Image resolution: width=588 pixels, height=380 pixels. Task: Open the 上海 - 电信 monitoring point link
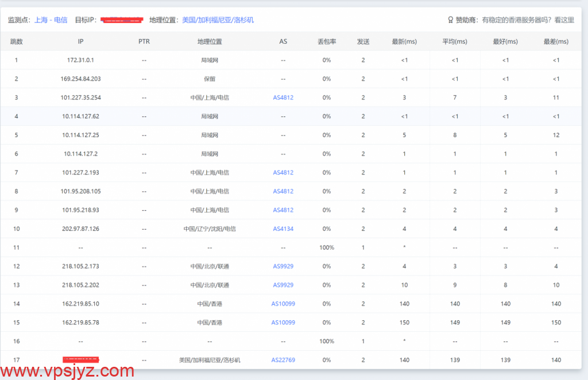(51, 20)
